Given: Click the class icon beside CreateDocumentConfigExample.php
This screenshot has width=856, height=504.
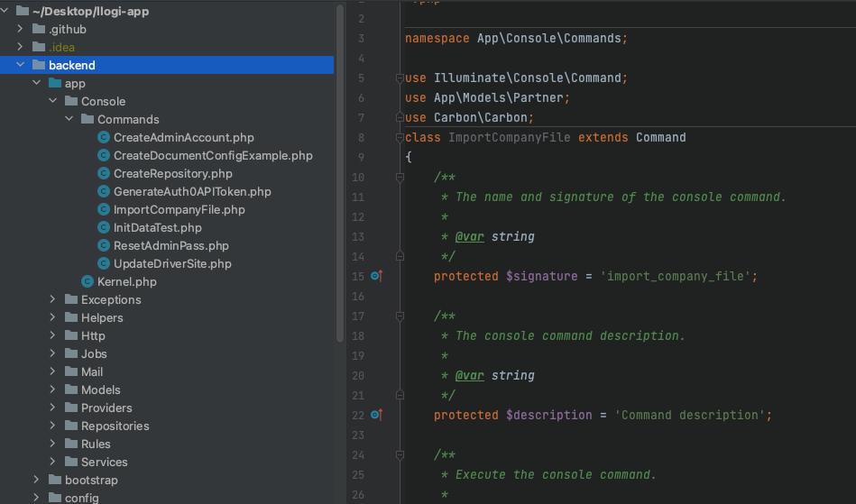Looking at the screenshot, I should (x=104, y=155).
